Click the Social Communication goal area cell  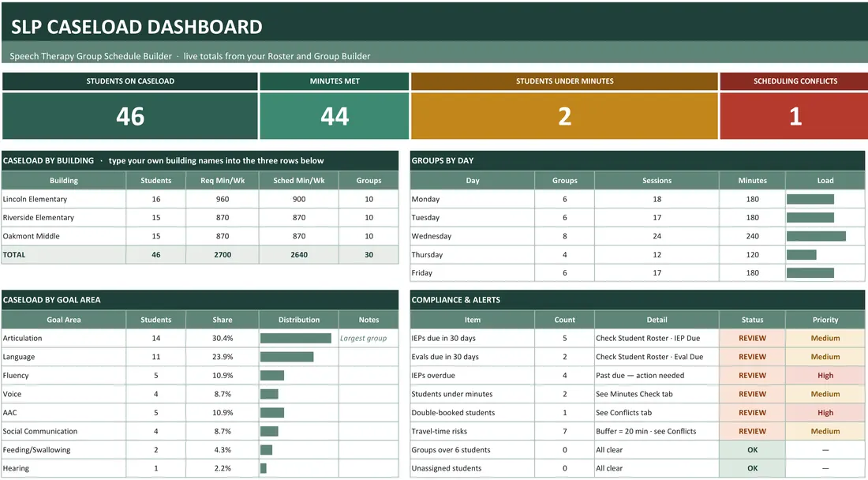[63, 431]
